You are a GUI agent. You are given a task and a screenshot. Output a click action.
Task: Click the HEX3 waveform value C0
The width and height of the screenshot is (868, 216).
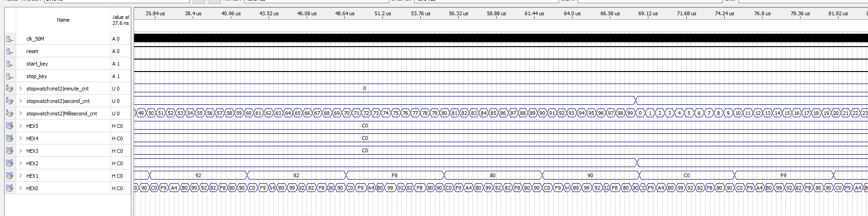365,150
